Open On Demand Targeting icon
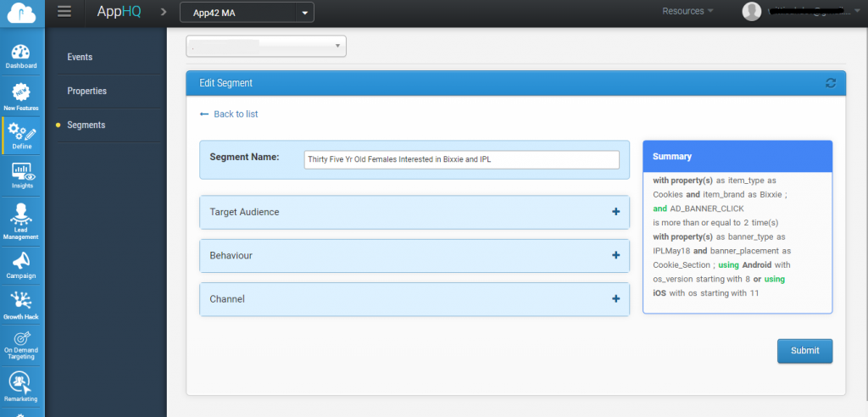The image size is (868, 417). point(21,342)
